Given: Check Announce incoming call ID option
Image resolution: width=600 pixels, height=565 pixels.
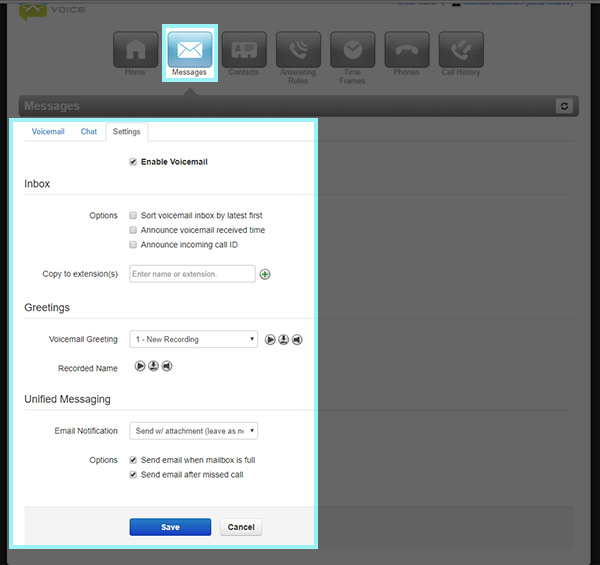Looking at the screenshot, I should 133,245.
